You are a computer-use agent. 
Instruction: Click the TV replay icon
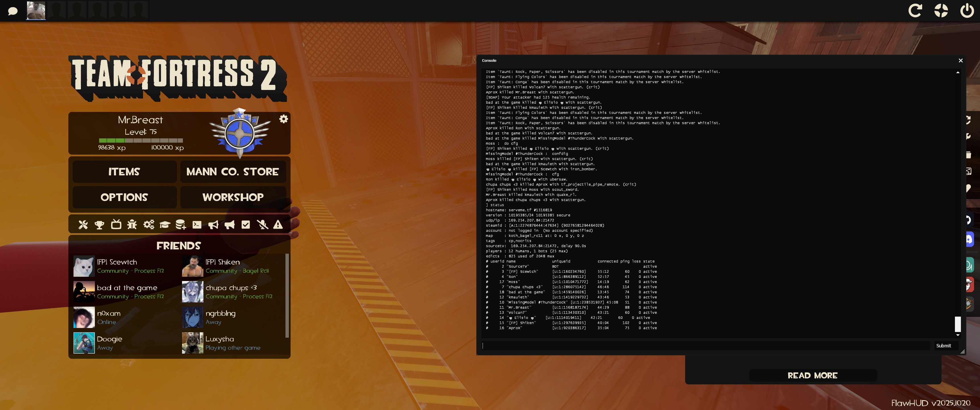(116, 224)
